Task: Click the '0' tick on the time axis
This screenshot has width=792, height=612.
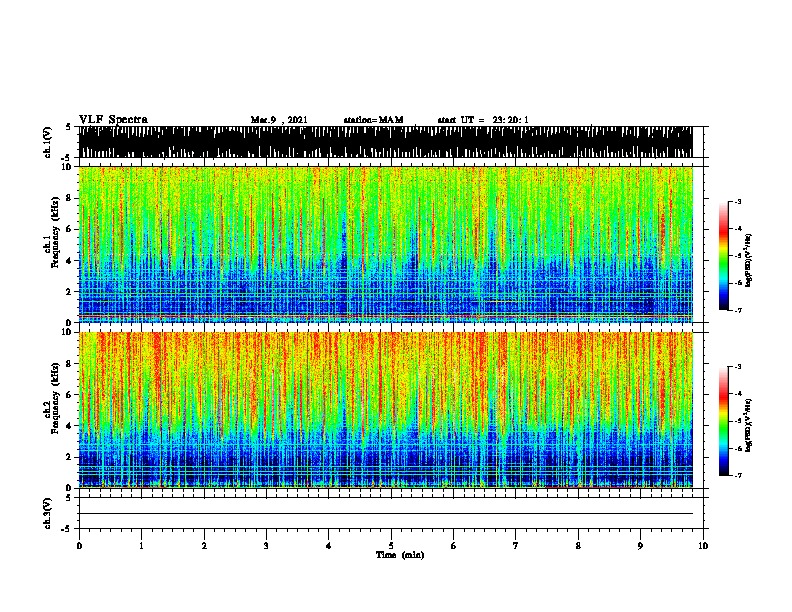Action: pyautogui.click(x=79, y=546)
